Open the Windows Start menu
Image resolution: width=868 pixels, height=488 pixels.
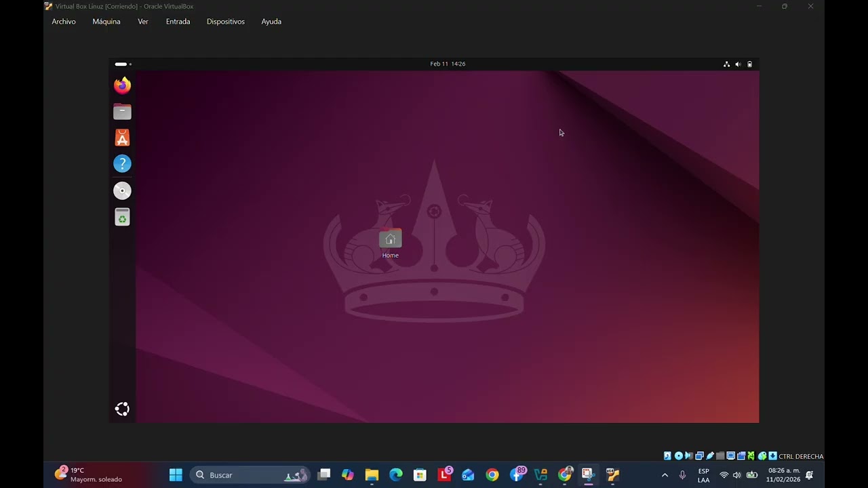(176, 475)
